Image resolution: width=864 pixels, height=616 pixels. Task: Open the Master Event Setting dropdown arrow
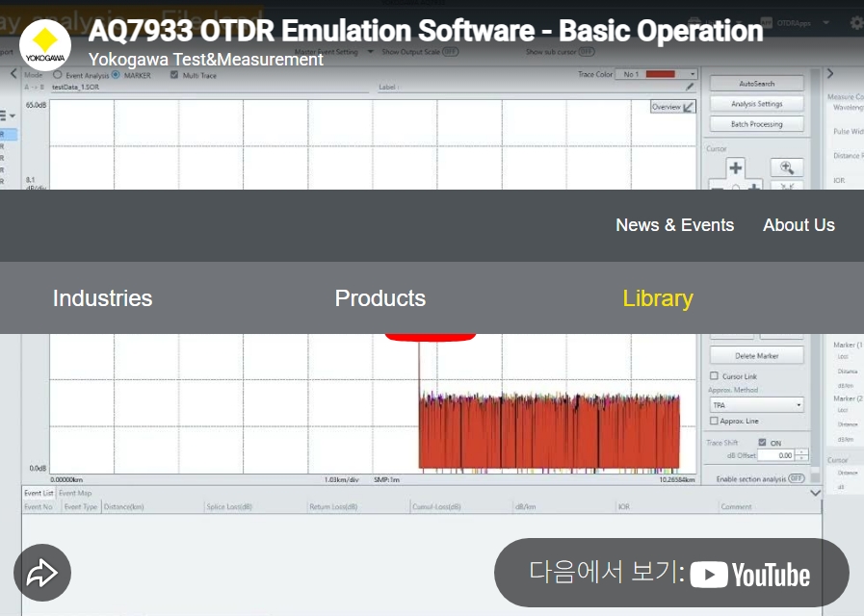(x=370, y=52)
